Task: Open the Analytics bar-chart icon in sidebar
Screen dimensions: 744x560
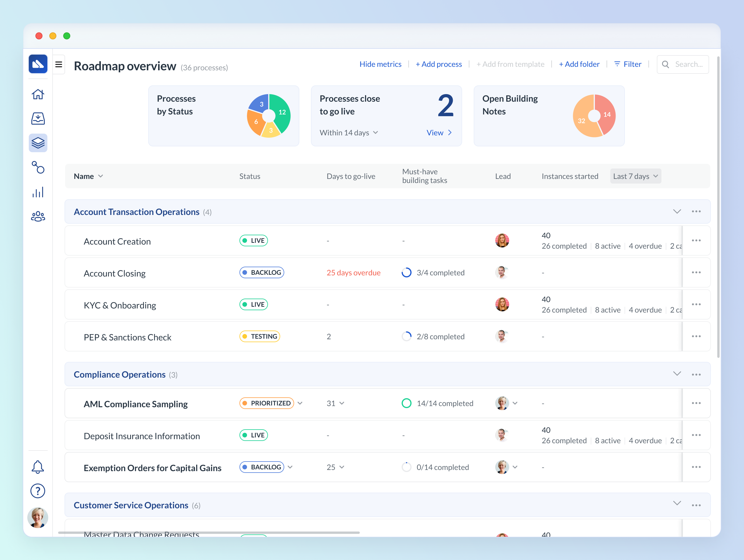Action: [38, 192]
